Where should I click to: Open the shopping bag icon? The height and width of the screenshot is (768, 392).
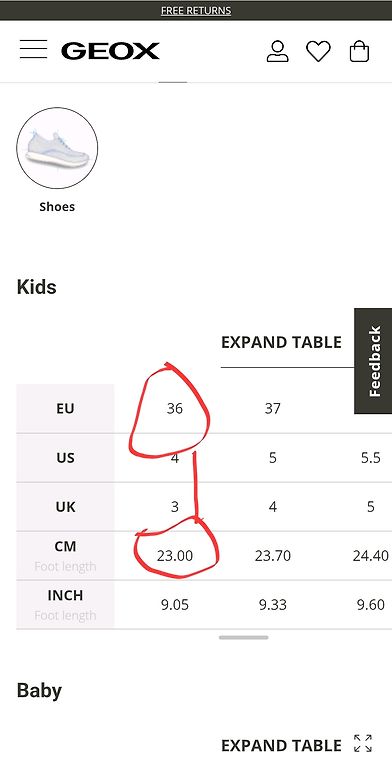pos(359,51)
